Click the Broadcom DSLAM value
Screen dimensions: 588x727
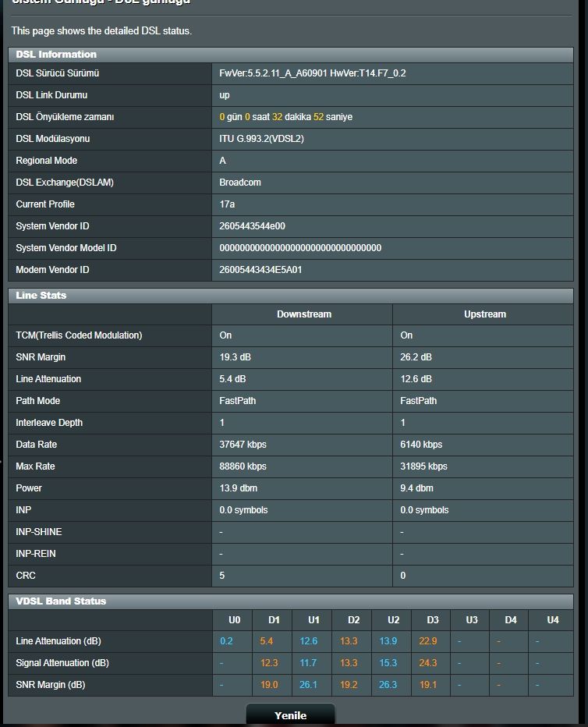coord(240,183)
